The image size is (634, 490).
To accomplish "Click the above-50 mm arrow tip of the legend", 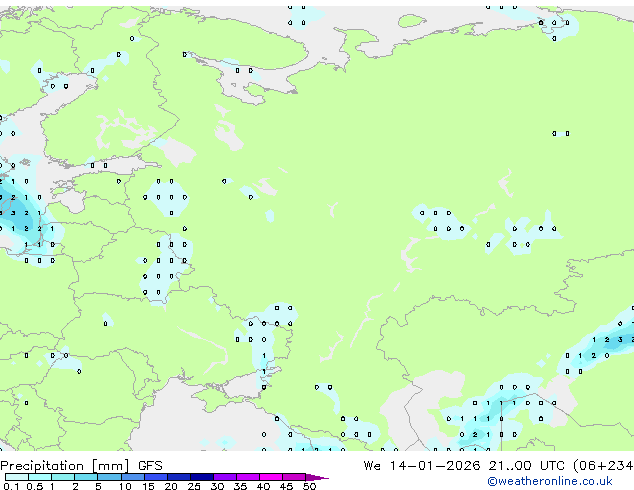I will click(317, 477).
